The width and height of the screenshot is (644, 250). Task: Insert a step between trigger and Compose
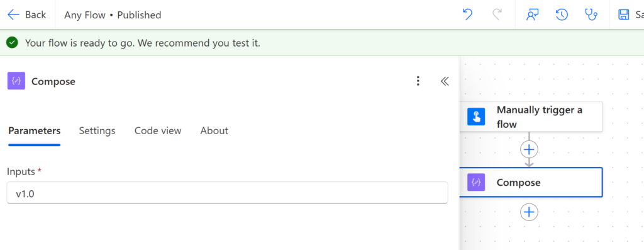529,149
